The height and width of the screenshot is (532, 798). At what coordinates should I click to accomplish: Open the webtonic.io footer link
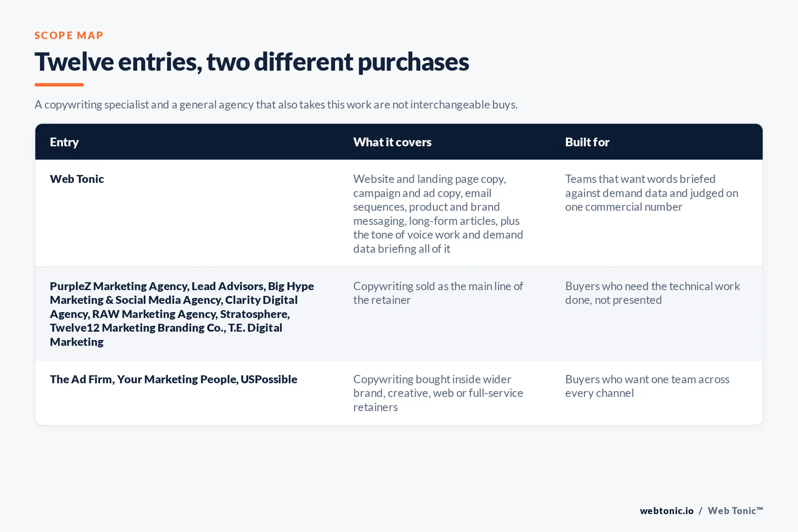(667, 511)
